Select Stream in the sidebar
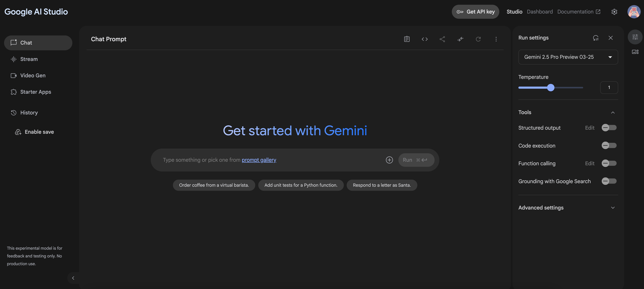This screenshot has width=644, height=289. [x=38, y=59]
